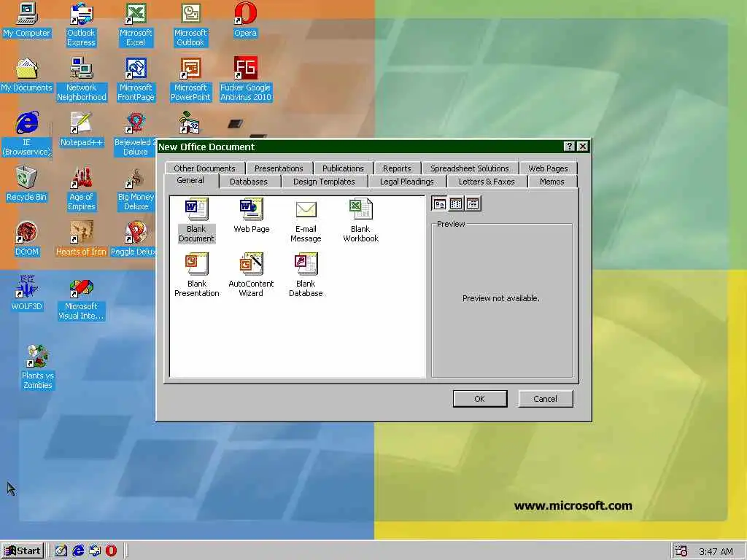Select the Big Money Deluxe shortcut
The image size is (747, 560).
[x=136, y=189]
